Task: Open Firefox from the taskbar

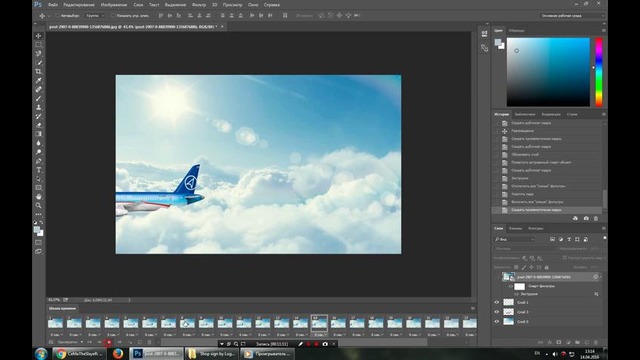Action: click(x=118, y=354)
